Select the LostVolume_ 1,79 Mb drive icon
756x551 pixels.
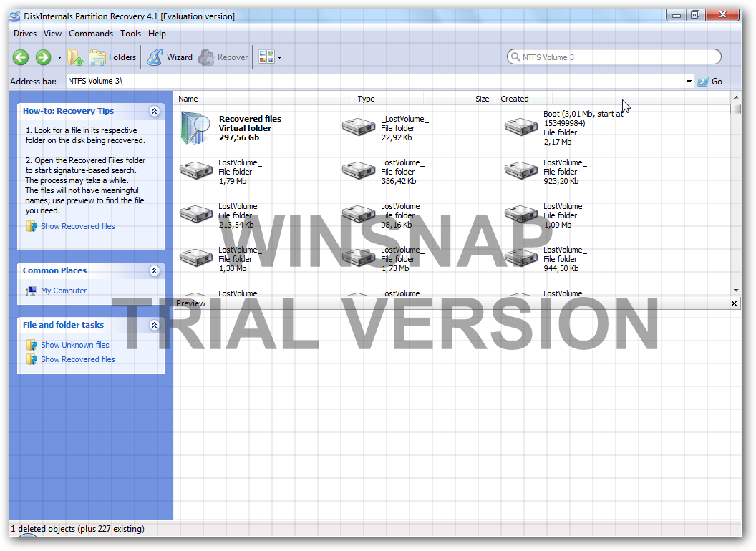click(195, 170)
